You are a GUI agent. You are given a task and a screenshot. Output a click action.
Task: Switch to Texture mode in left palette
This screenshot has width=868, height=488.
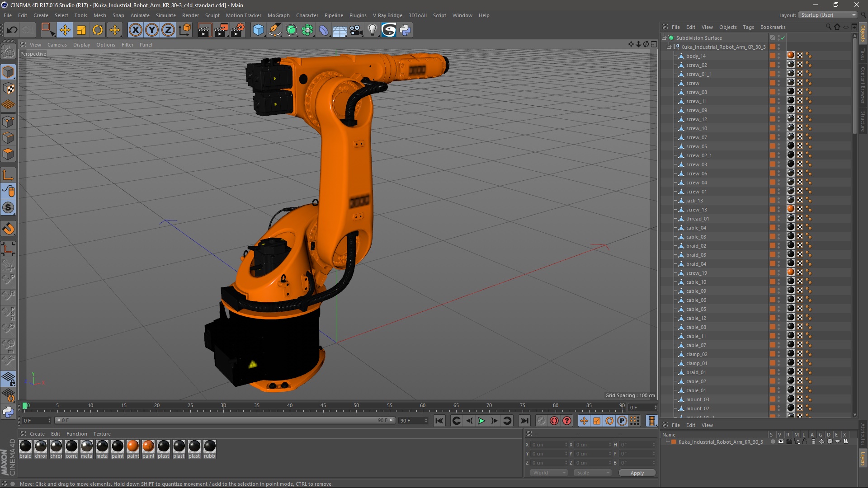click(x=8, y=89)
